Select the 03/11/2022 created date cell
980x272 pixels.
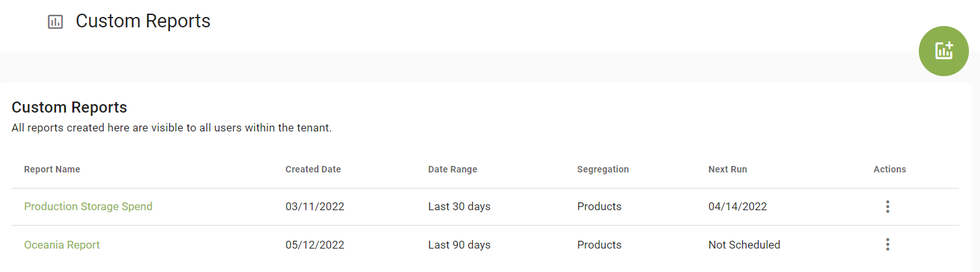(x=315, y=207)
